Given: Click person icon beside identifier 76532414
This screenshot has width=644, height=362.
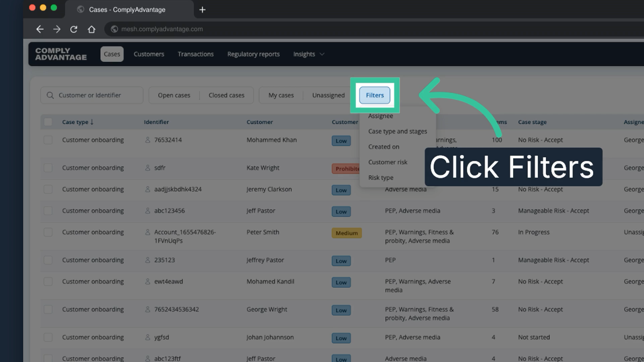Looking at the screenshot, I should (x=148, y=140).
